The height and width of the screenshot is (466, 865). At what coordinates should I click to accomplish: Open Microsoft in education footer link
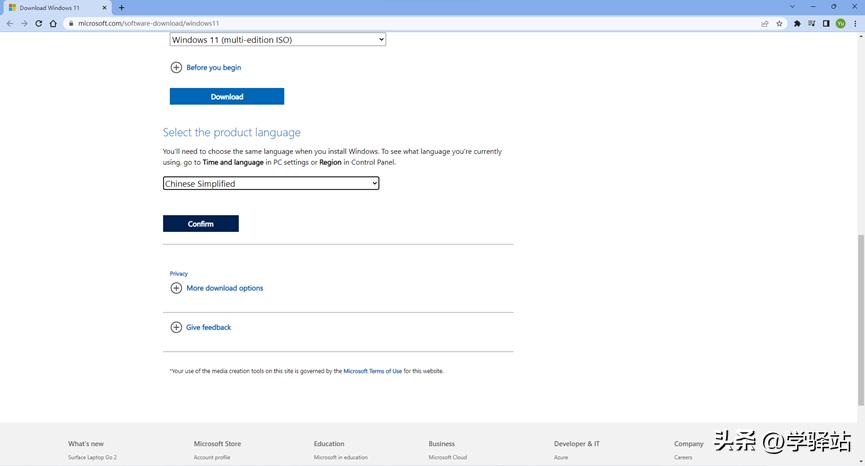tap(340, 457)
